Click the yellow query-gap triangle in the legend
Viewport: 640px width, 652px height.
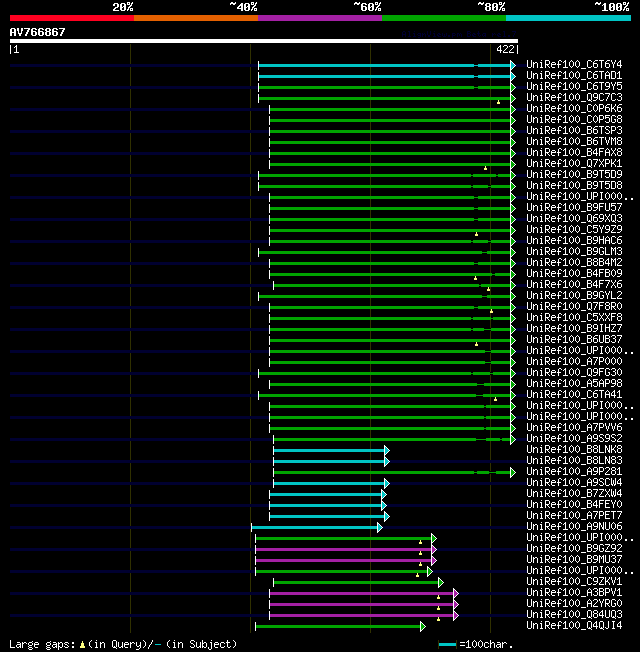[x=82, y=645]
